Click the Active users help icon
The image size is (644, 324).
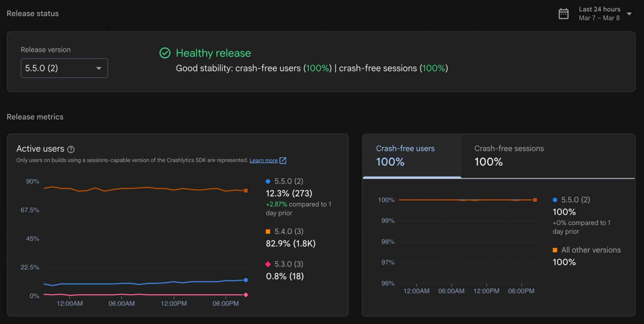click(71, 149)
